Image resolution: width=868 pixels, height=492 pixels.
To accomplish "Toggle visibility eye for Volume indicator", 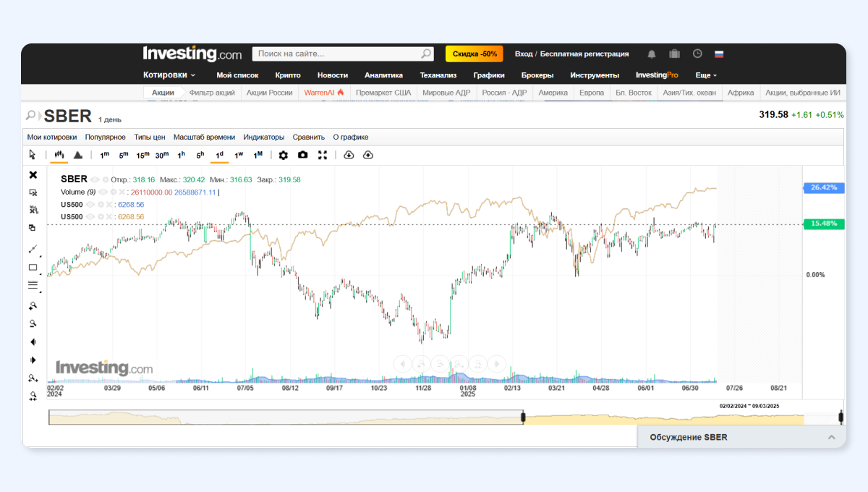I will click(x=103, y=192).
